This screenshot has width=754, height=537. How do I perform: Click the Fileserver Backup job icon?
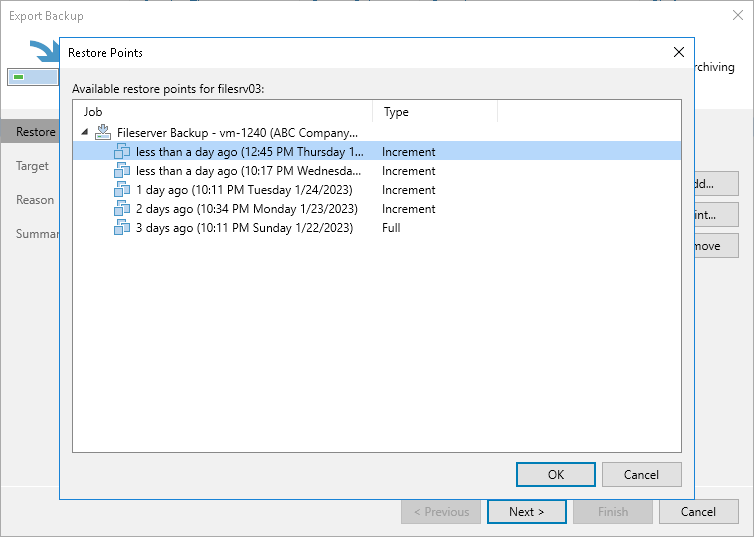click(x=103, y=132)
